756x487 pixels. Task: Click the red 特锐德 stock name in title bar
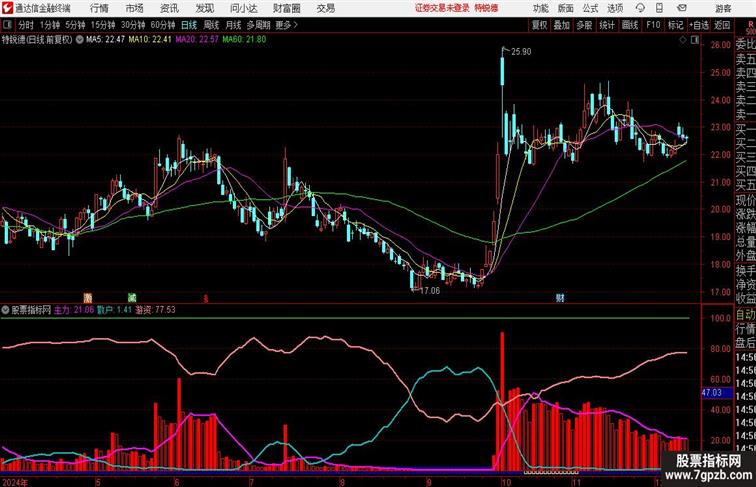coord(486,8)
